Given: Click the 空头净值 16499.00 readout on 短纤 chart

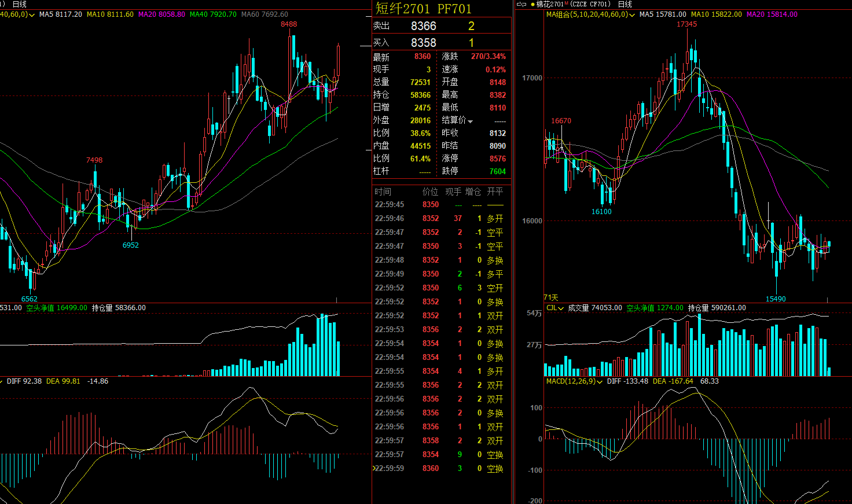Looking at the screenshot, I should click(57, 308).
